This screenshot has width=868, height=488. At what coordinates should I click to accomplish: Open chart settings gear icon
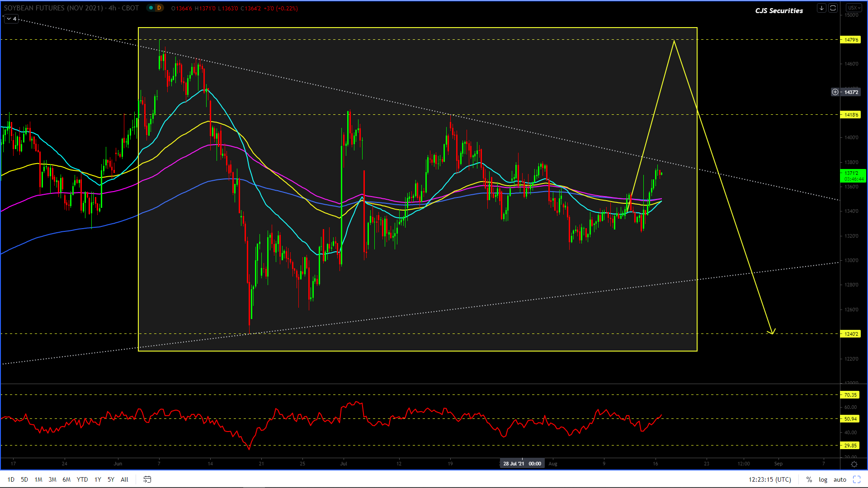pyautogui.click(x=854, y=464)
